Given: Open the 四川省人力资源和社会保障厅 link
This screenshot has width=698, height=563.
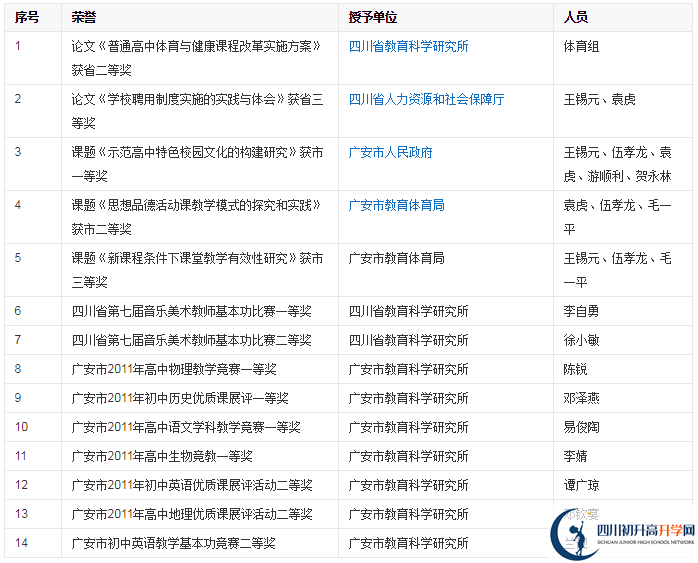Looking at the screenshot, I should [x=426, y=99].
